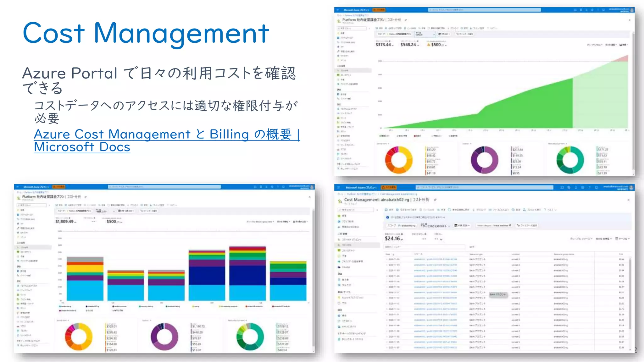
Task: Open notifications bell in top-right portal header
Action: pyautogui.click(x=586, y=10)
